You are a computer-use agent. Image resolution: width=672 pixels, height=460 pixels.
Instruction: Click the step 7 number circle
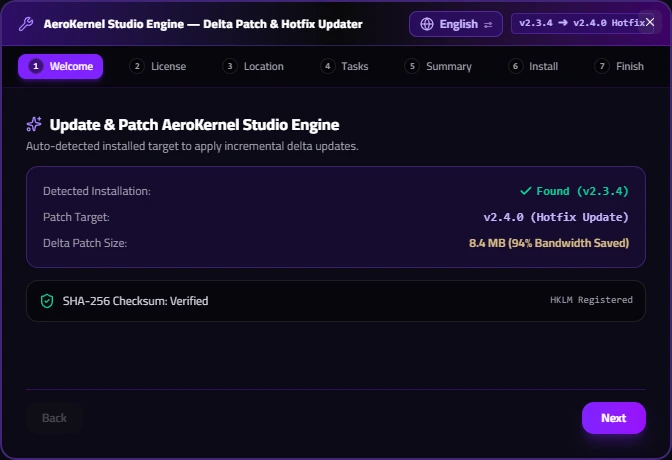pyautogui.click(x=602, y=66)
